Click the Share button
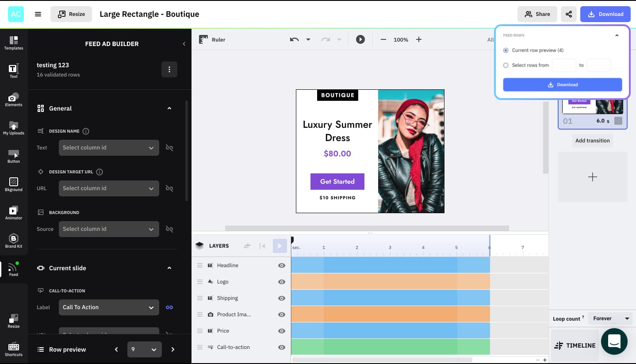 (x=537, y=14)
